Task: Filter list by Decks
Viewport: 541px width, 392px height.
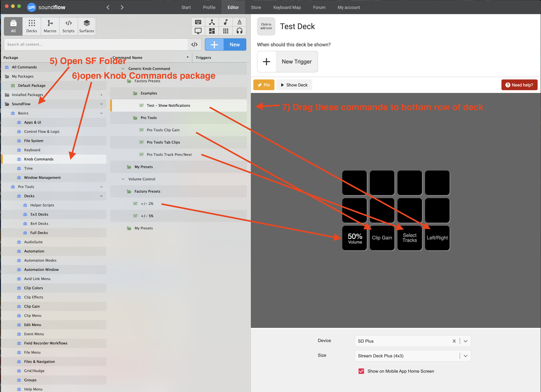Action: (32, 26)
